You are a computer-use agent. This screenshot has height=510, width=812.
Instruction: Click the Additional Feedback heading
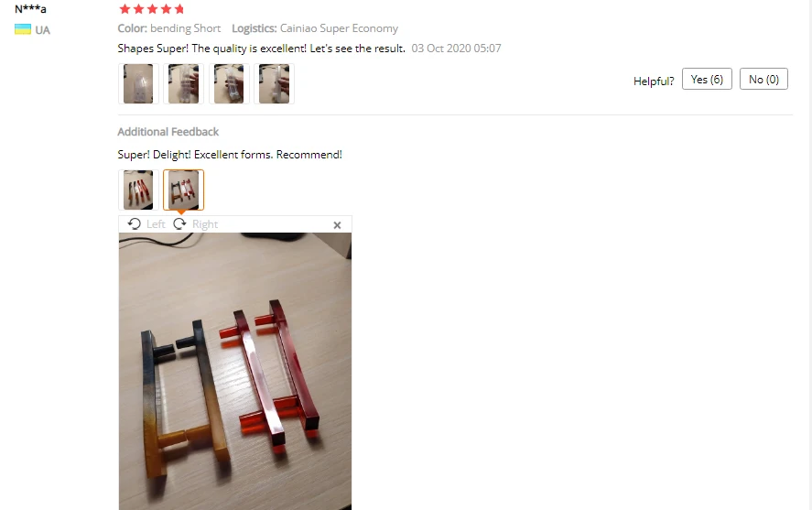[168, 132]
